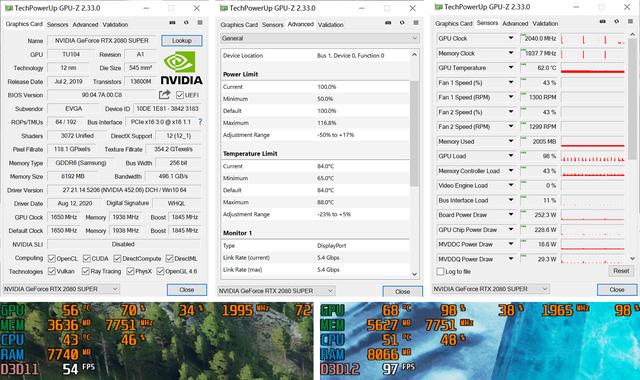Image resolution: width=640 pixels, height=380 pixels.
Task: Open the hamburger menu in middle GPU-Z window
Action: coord(416,23)
